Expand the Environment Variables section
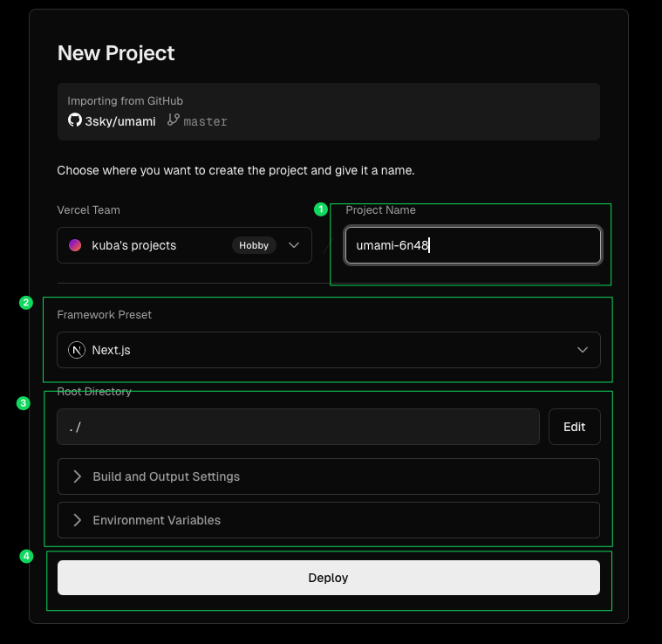 pos(329,520)
